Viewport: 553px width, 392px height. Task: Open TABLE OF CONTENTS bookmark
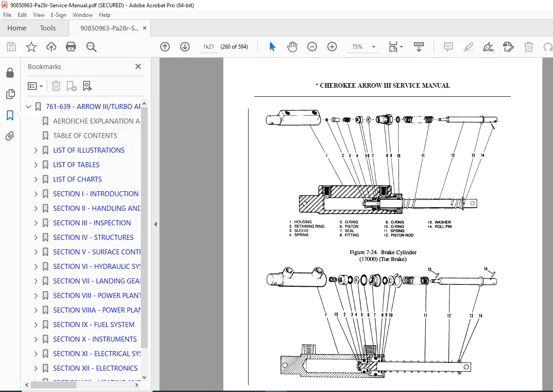[85, 136]
